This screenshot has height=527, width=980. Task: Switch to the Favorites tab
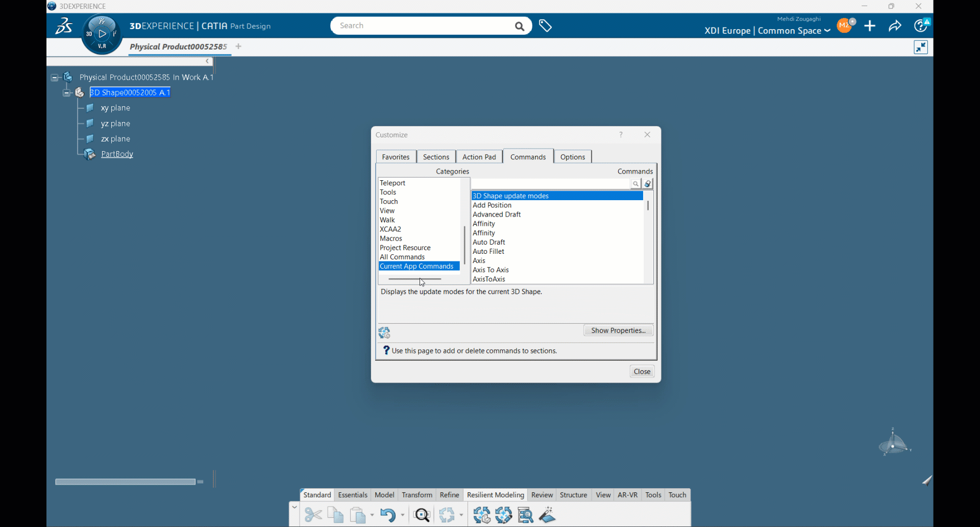click(x=396, y=157)
